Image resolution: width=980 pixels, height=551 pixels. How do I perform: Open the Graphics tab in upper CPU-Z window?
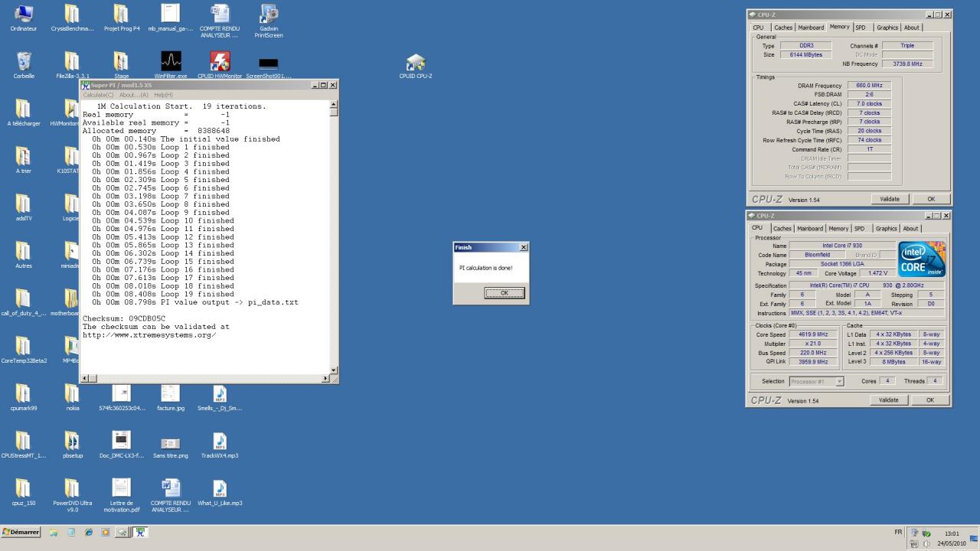[x=887, y=28]
